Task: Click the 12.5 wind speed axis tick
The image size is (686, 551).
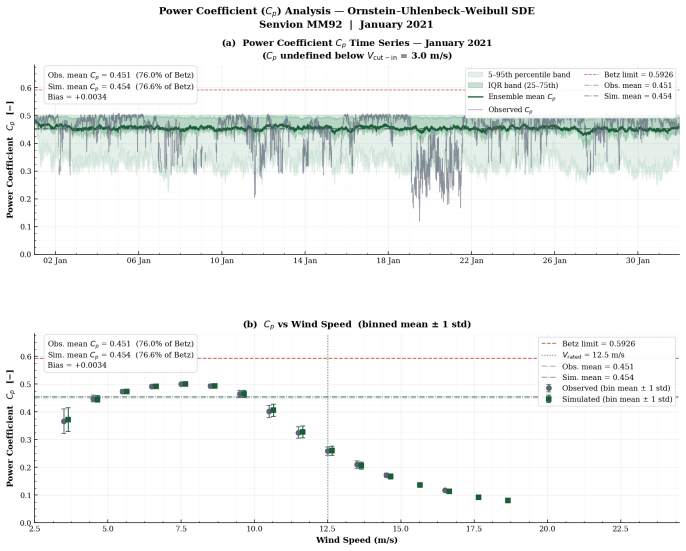Action: (x=328, y=529)
